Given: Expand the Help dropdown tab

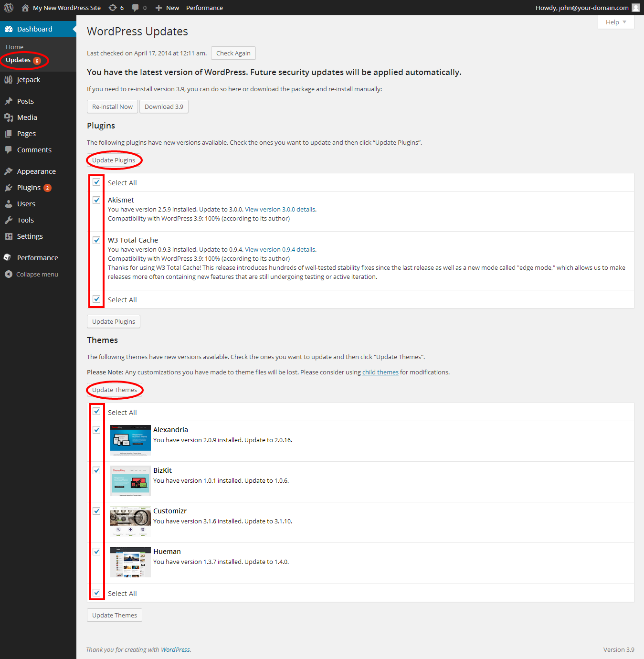Looking at the screenshot, I should [616, 22].
